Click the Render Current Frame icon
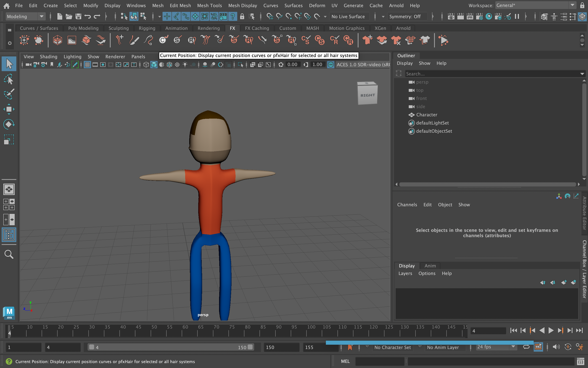Image resolution: width=588 pixels, height=368 pixels. pyautogui.click(x=460, y=17)
